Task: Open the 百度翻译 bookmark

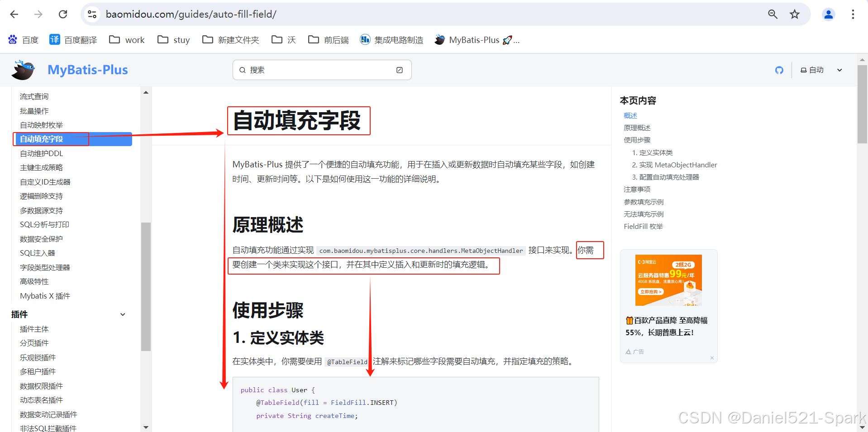Action: (73, 40)
